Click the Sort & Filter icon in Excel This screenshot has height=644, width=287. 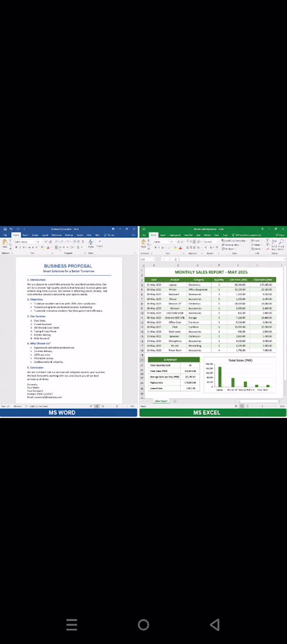tap(274, 241)
